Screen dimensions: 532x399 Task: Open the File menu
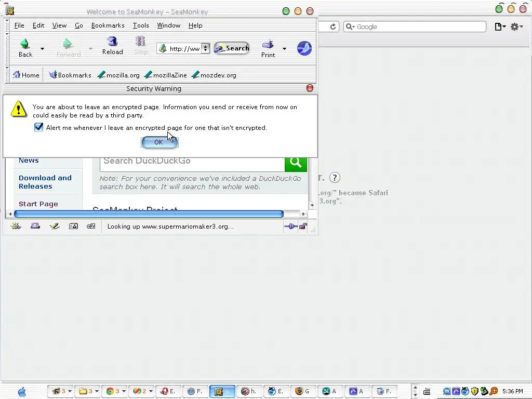point(19,25)
